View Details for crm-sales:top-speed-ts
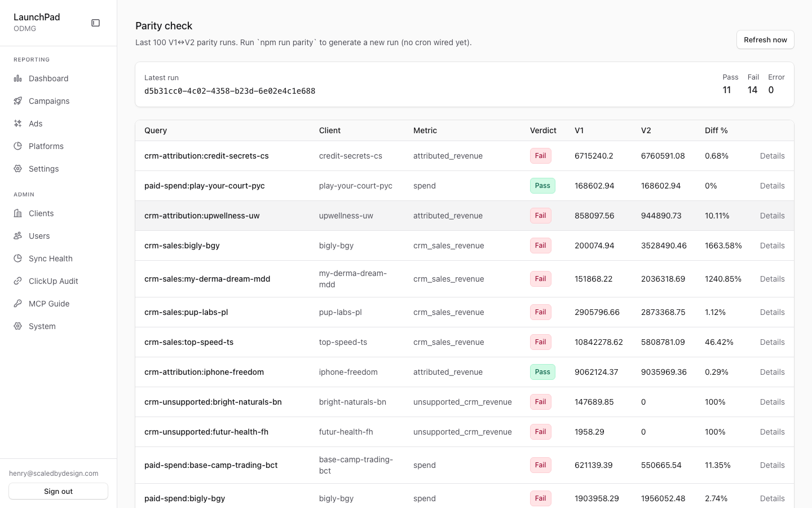812x508 pixels. point(772,342)
